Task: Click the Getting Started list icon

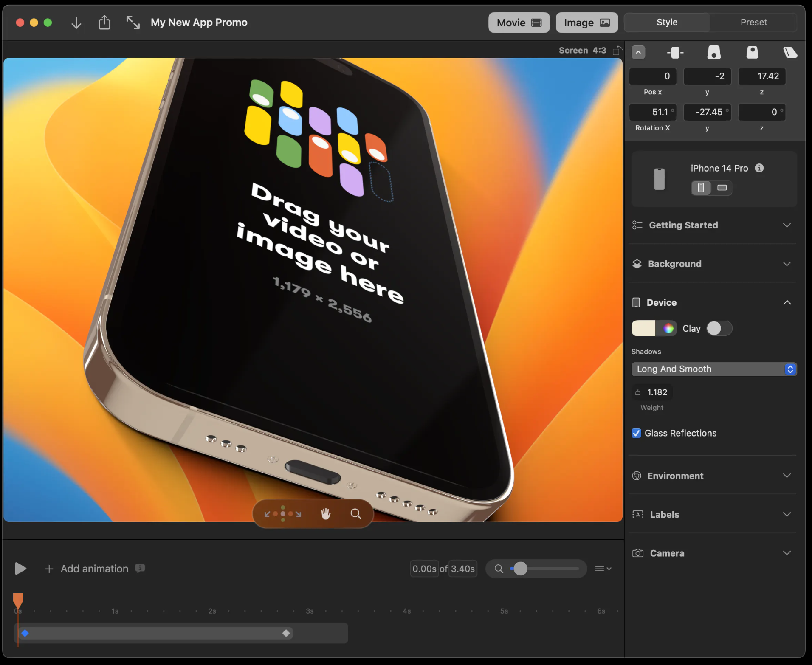Action: click(637, 225)
